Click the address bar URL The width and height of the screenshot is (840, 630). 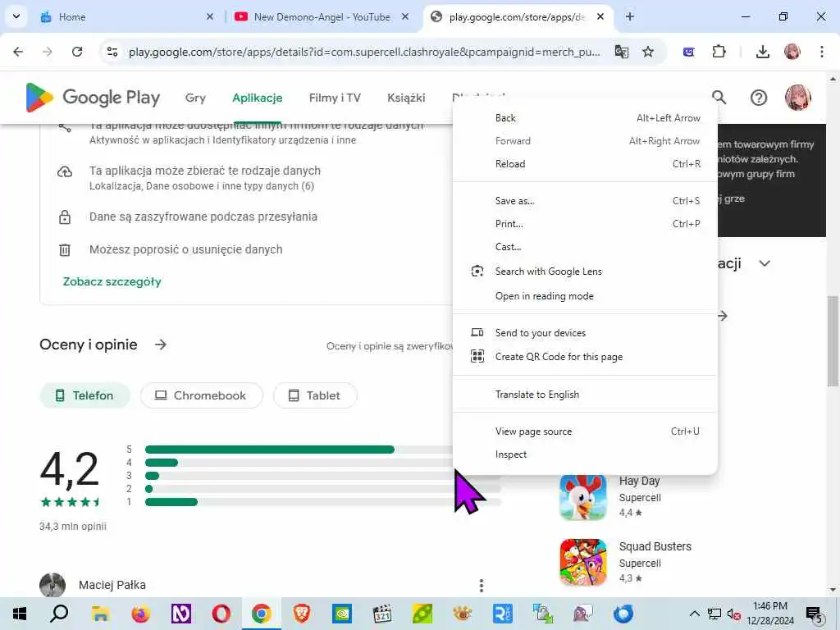pyautogui.click(x=364, y=52)
